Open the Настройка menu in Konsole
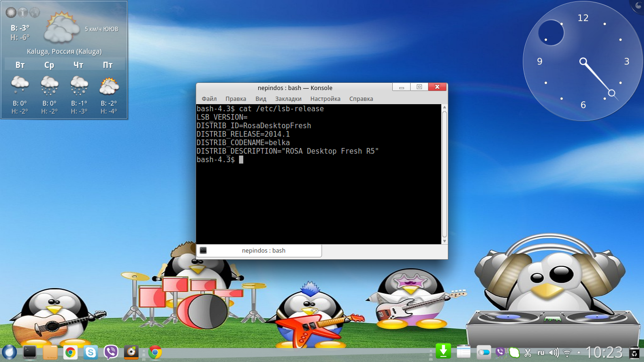 [325, 99]
